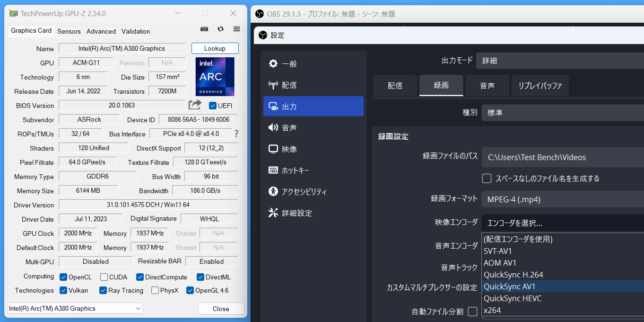Choose (配信エンコーダを使用) from encoder list
This screenshot has width=644, height=322.
coord(563,239)
